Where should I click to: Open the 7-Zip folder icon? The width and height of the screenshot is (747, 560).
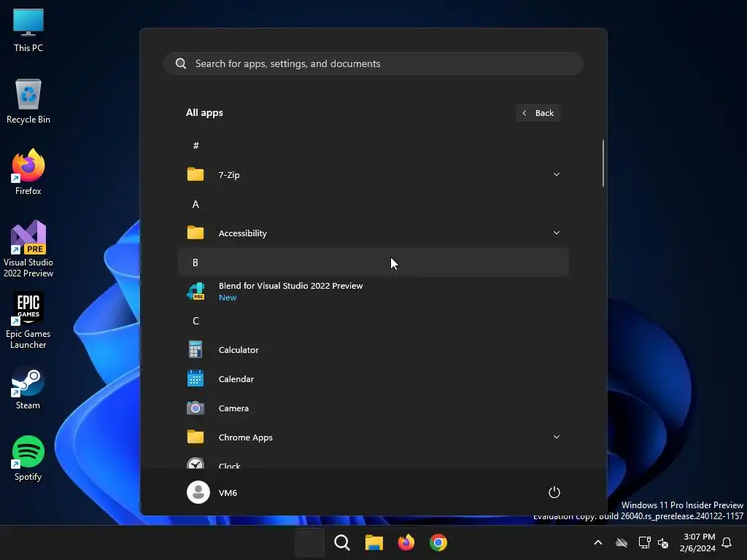pyautogui.click(x=196, y=174)
